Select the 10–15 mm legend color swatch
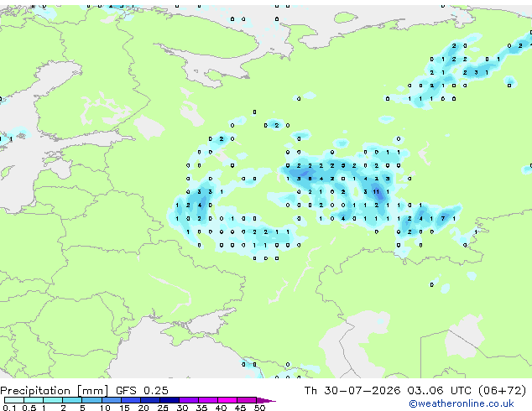This screenshot has width=532, height=411. (x=111, y=400)
